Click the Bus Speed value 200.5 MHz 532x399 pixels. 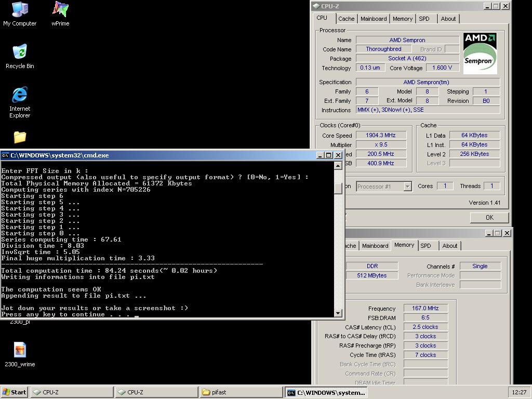(381, 154)
